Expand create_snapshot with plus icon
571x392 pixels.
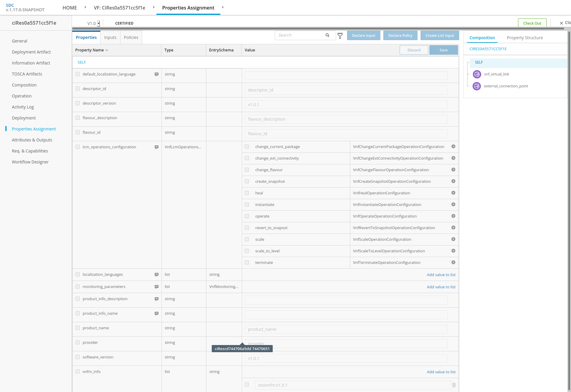click(x=453, y=181)
